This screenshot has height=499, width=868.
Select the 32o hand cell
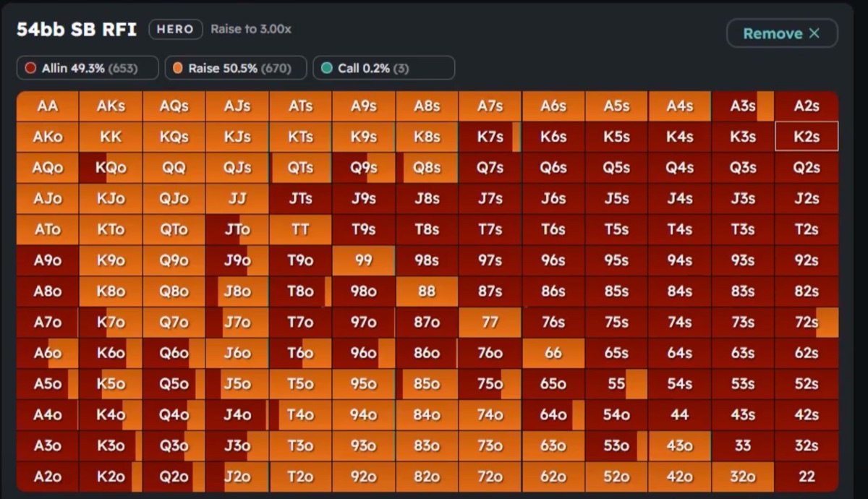pos(743,477)
